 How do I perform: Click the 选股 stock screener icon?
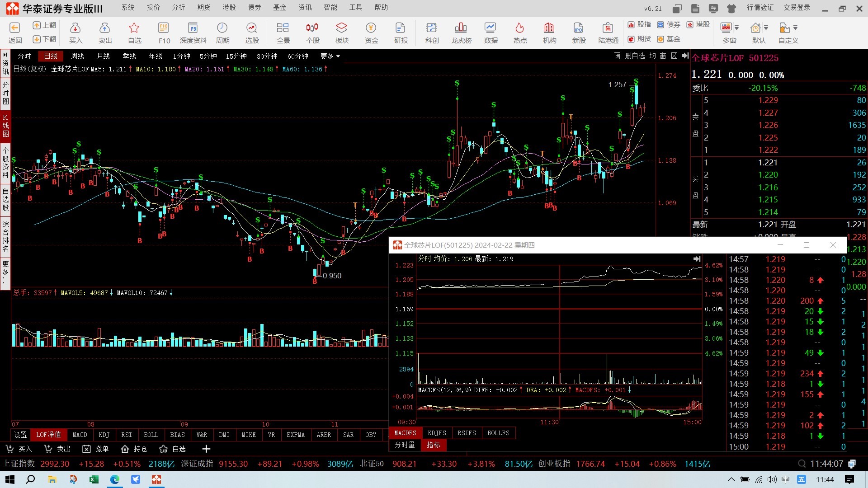point(252,29)
